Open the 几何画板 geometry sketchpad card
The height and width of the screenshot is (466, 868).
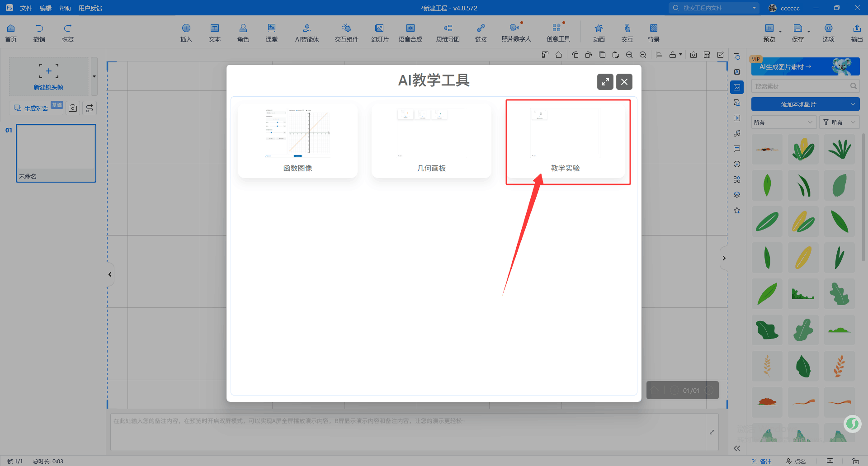(431, 140)
